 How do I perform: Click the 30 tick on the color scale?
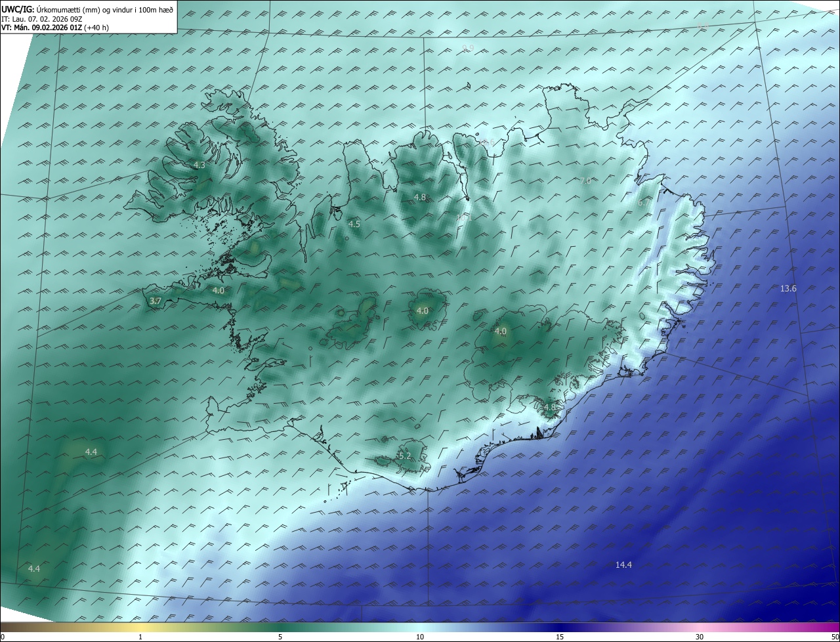tap(700, 637)
